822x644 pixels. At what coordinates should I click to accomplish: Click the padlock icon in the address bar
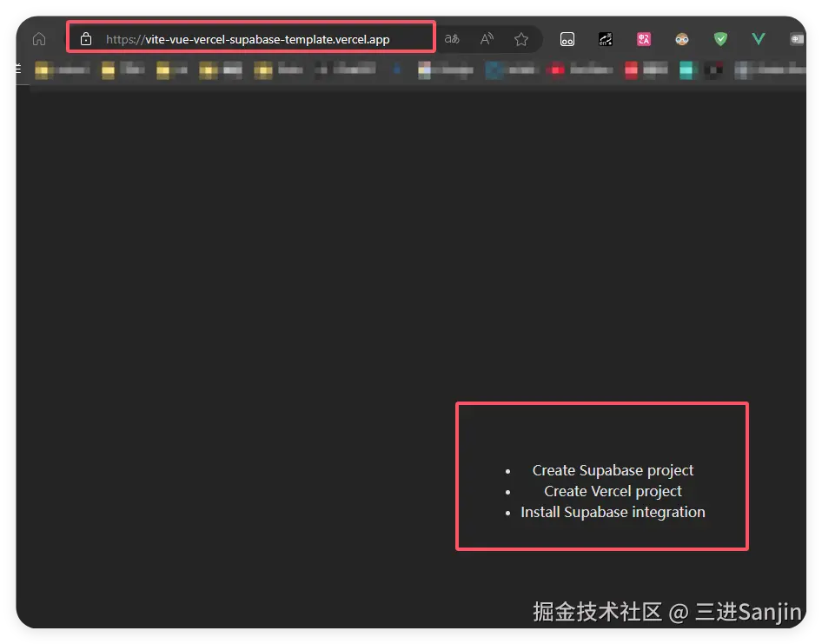coord(85,38)
